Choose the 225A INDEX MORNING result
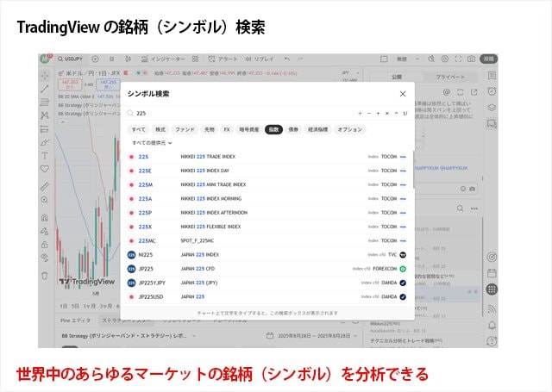This screenshot has height=392, width=552. click(x=267, y=199)
